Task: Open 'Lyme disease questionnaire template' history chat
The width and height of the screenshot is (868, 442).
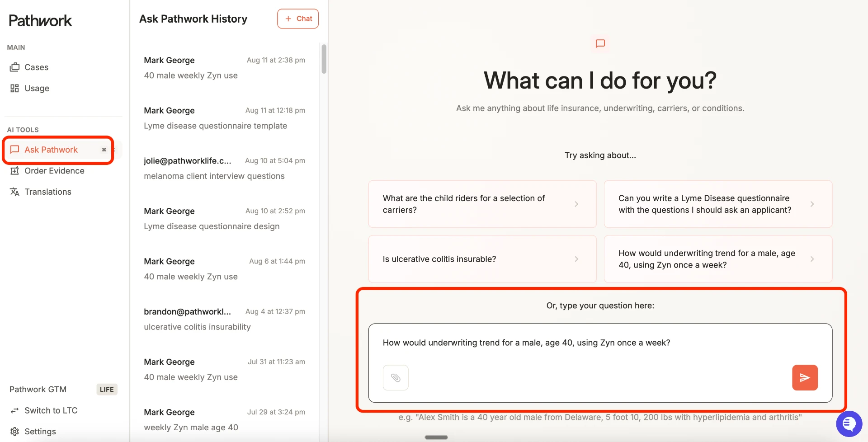Action: (224, 118)
